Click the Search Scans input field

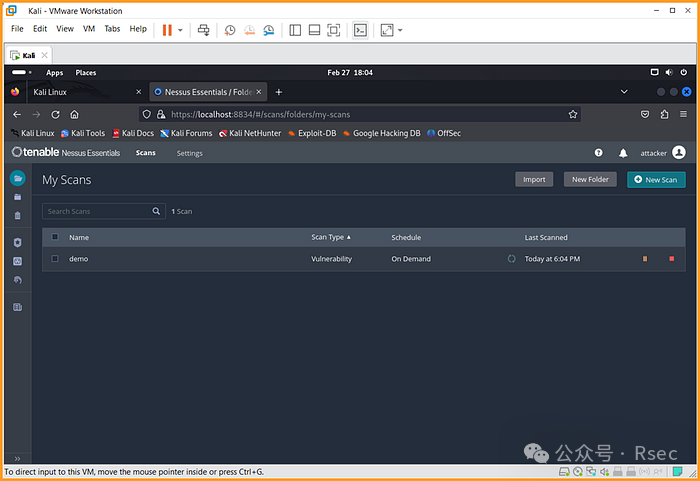(x=97, y=211)
